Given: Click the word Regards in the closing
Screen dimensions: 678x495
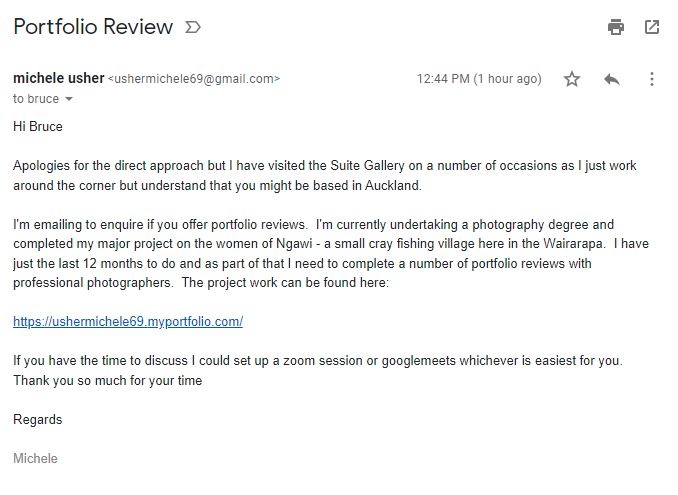Looking at the screenshot, I should (37, 419).
